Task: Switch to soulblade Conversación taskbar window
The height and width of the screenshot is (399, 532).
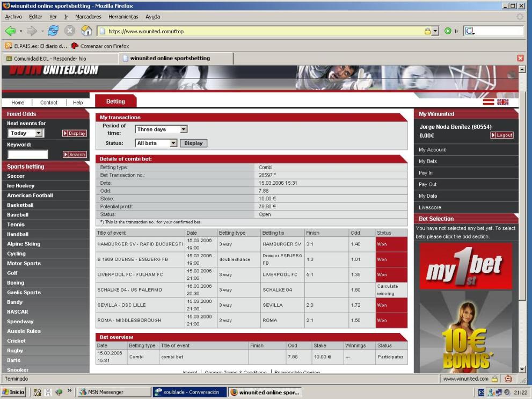Action: coord(189,392)
